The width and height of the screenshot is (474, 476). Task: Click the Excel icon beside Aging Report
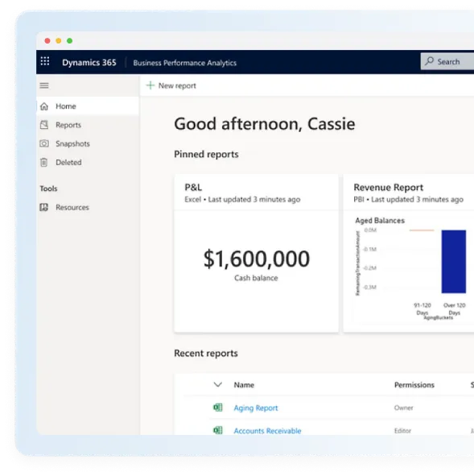pyautogui.click(x=218, y=408)
